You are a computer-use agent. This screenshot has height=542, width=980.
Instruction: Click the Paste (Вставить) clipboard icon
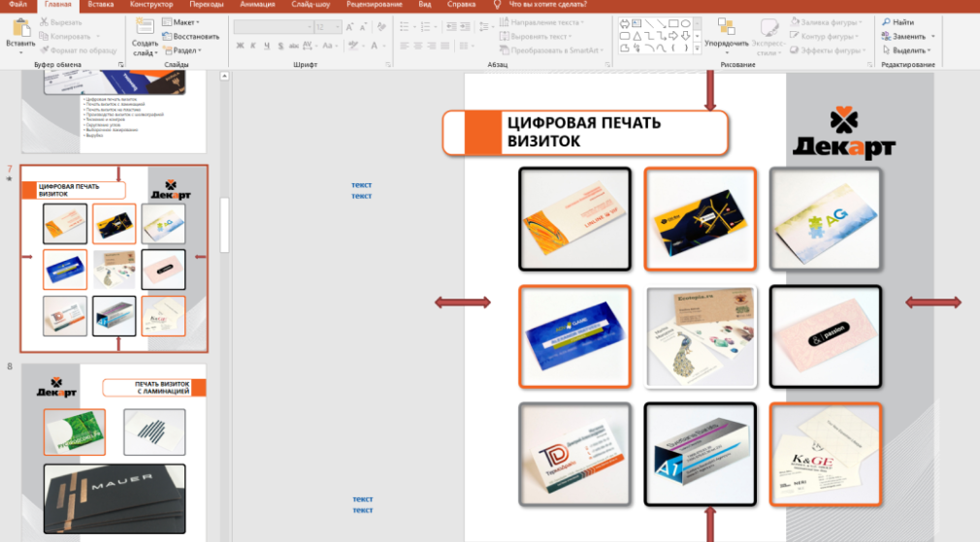pyautogui.click(x=20, y=28)
